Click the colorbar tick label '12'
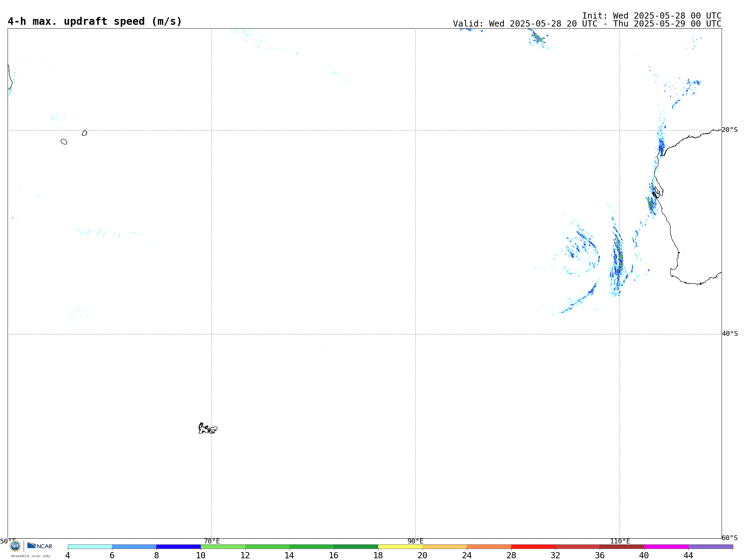The height and width of the screenshot is (560, 744). coord(245,556)
